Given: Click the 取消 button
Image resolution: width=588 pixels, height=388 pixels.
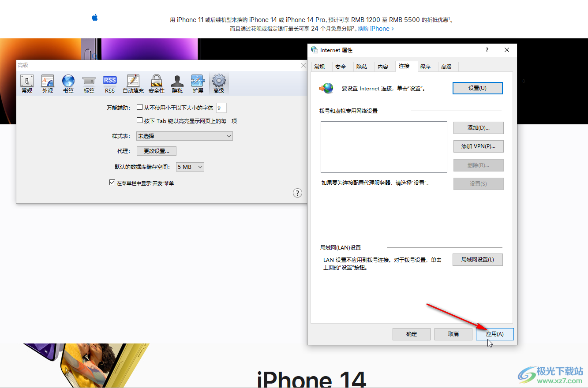Looking at the screenshot, I should tap(453, 334).
